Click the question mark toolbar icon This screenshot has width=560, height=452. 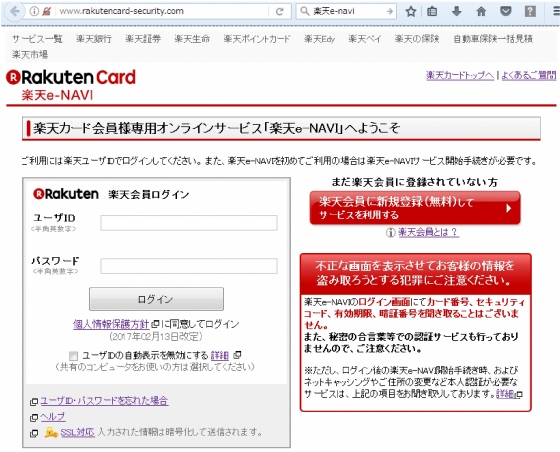(x=530, y=11)
